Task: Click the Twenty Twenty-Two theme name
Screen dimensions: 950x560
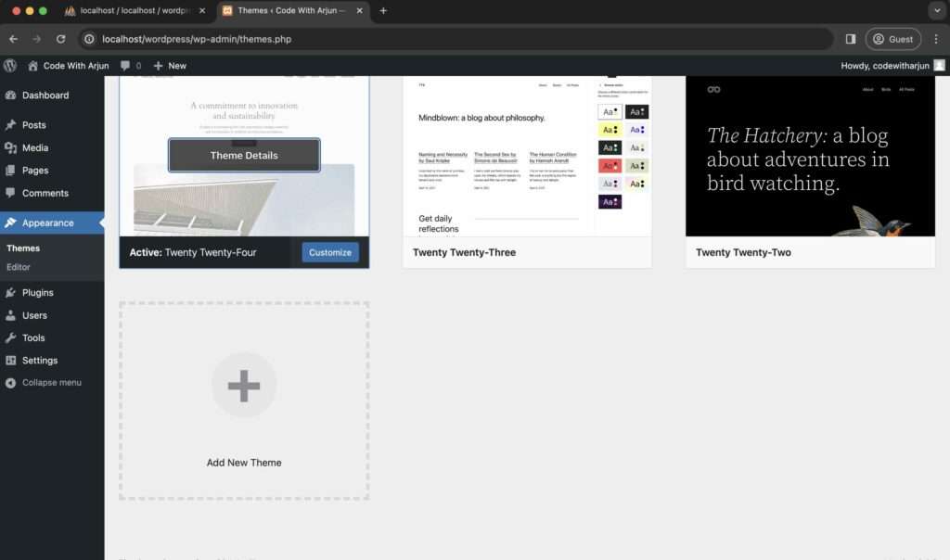Action: (x=743, y=252)
